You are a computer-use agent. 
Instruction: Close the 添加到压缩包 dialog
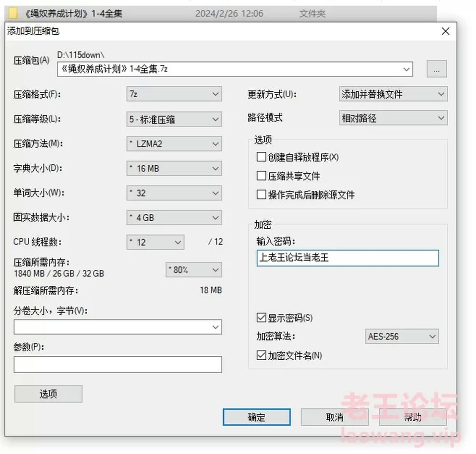click(445, 31)
